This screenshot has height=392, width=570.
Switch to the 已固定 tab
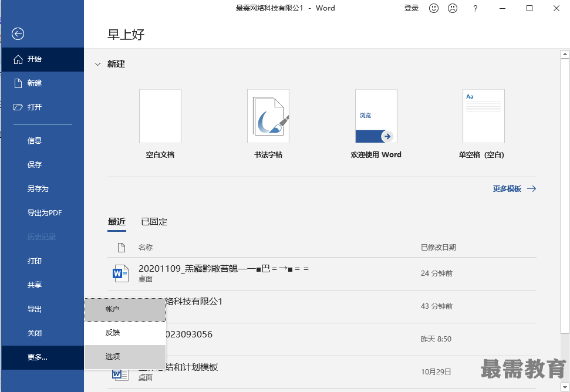point(154,222)
